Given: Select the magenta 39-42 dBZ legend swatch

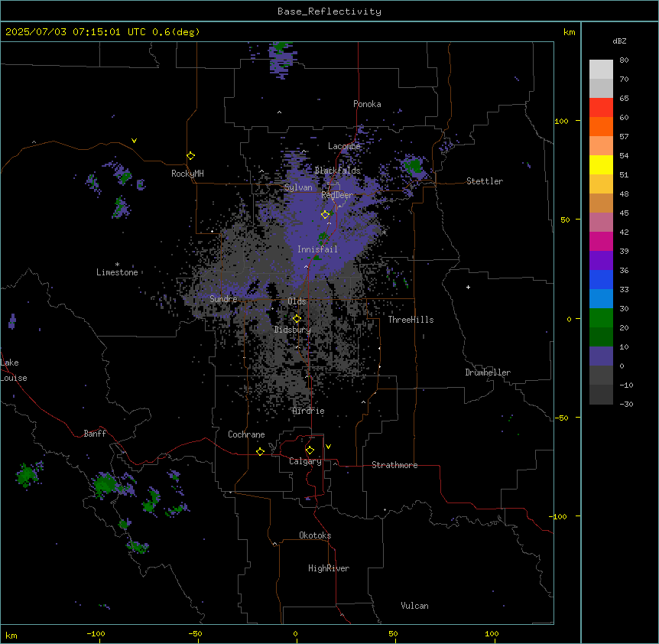Looking at the screenshot, I should point(601,241).
